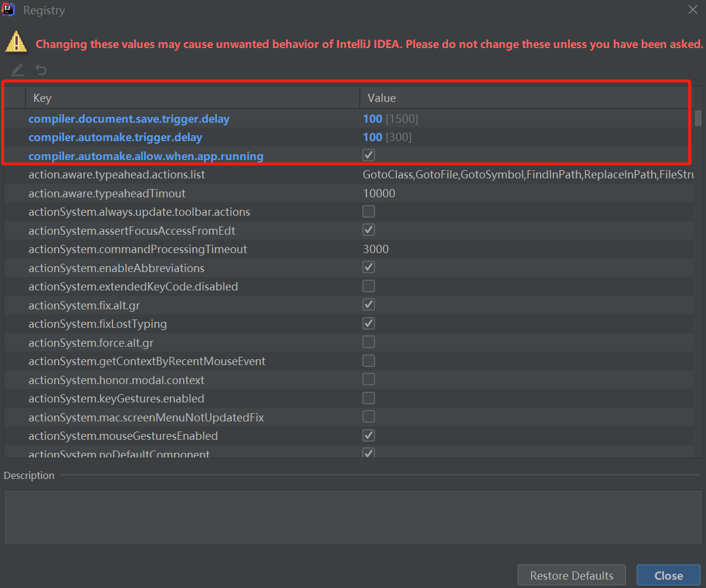This screenshot has height=588, width=706.
Task: Click value 100 [300] cell
Action: (387, 138)
